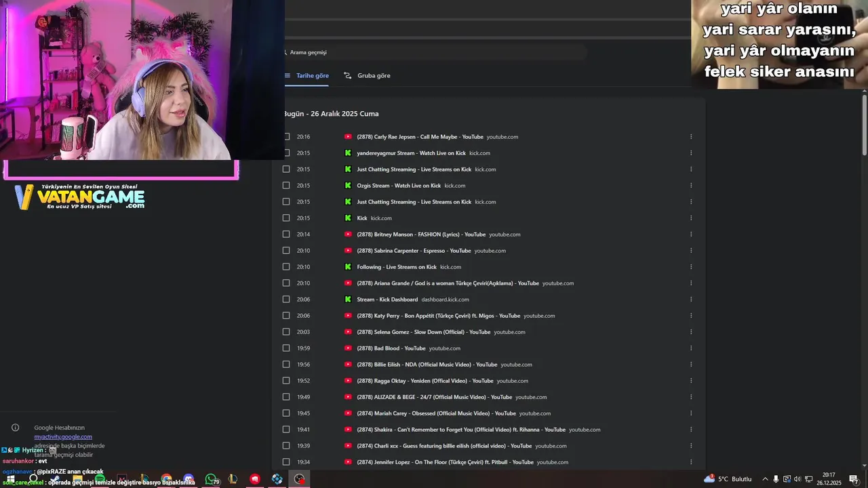
Task: Tick checkbox for Shakira ft. Rihanna entry
Action: (x=286, y=430)
